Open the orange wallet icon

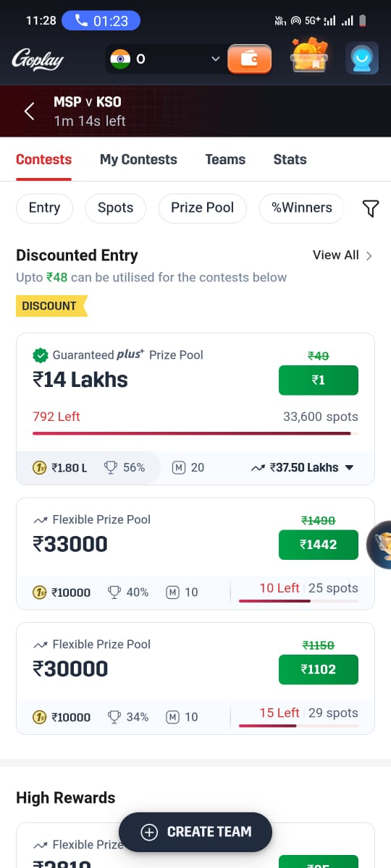[x=249, y=59]
